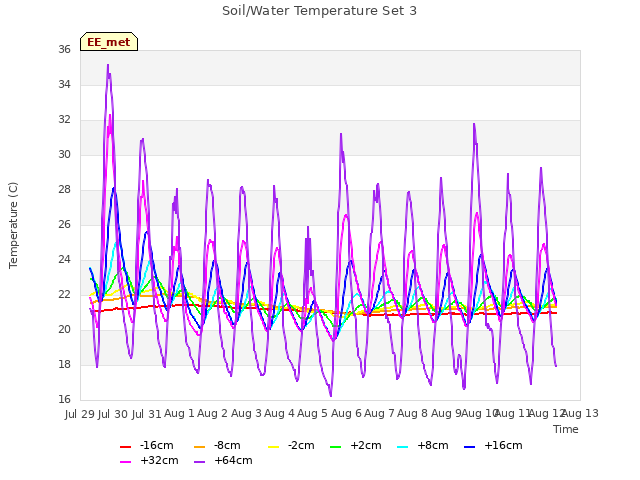Click the Jul 31 x-axis date label
640x480 pixels.
(x=146, y=414)
